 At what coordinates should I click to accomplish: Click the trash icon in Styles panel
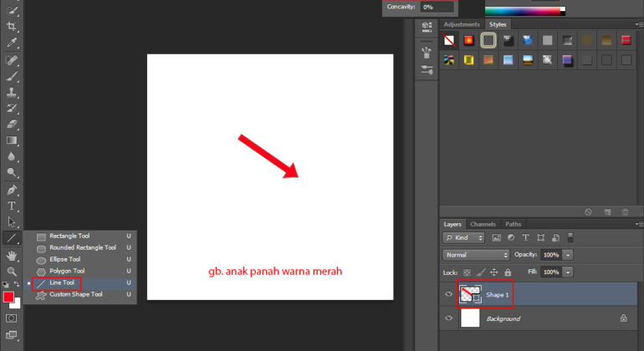point(625,211)
